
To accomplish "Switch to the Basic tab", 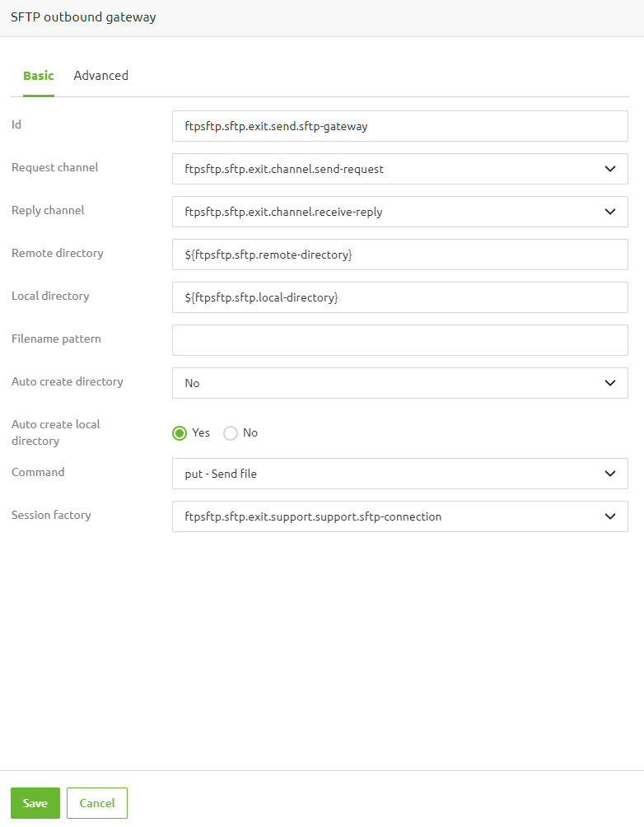I will point(38,75).
